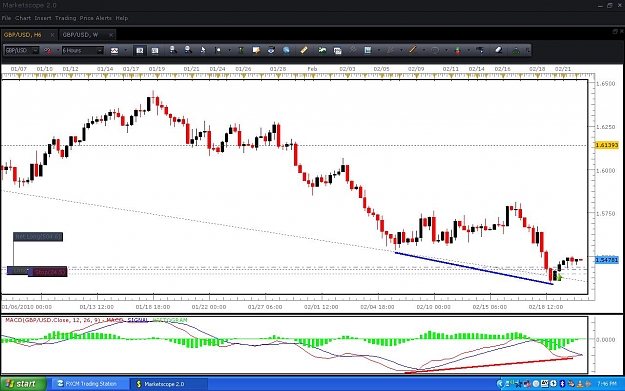Viewport: 625px width, 391px height.
Task: Click the chart type icon
Action: coord(114,51)
